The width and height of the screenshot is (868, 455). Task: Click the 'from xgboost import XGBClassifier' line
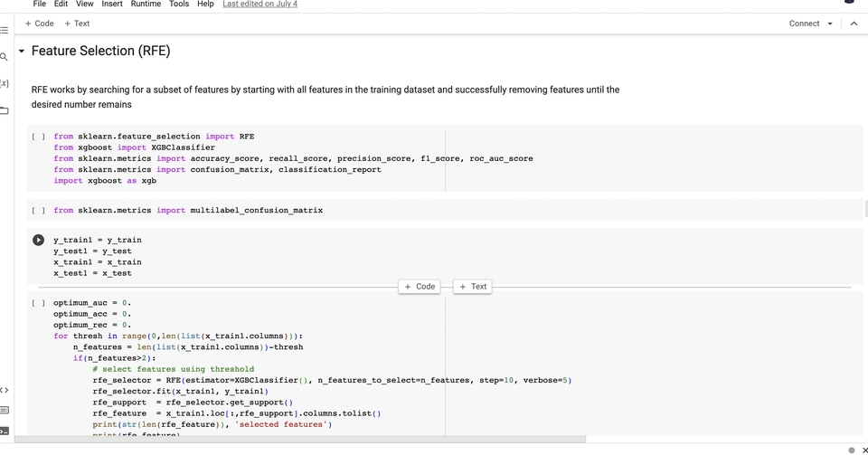point(135,147)
